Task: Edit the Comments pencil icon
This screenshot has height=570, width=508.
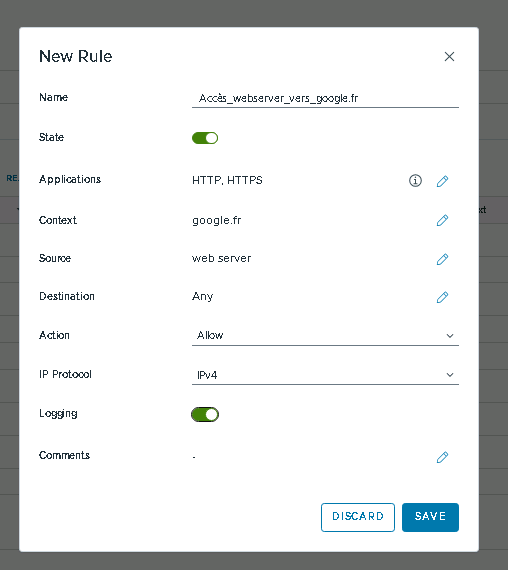Action: click(x=442, y=457)
